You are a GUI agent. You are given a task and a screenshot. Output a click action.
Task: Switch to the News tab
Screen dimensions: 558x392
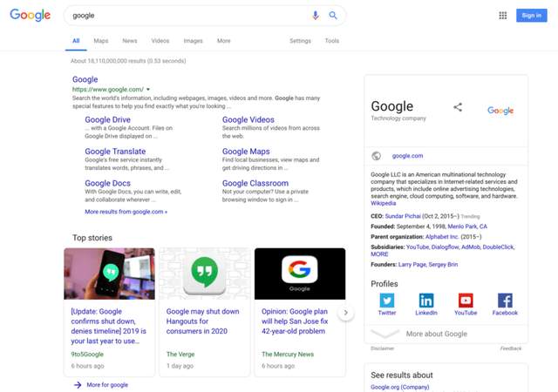tap(129, 41)
